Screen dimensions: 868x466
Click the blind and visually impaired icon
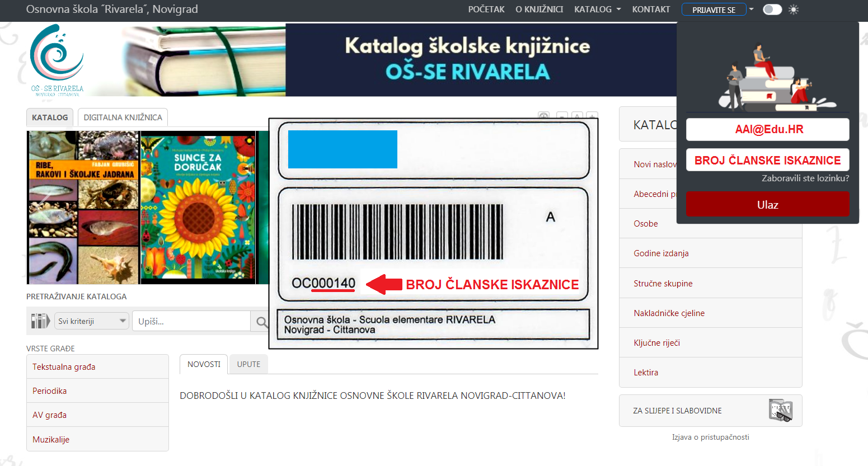(x=781, y=411)
